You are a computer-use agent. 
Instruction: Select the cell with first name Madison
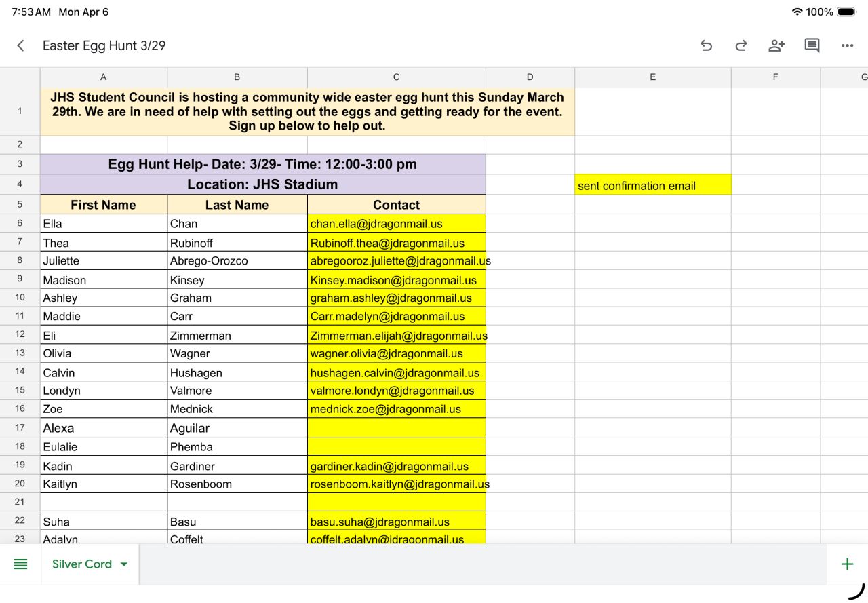click(x=104, y=279)
